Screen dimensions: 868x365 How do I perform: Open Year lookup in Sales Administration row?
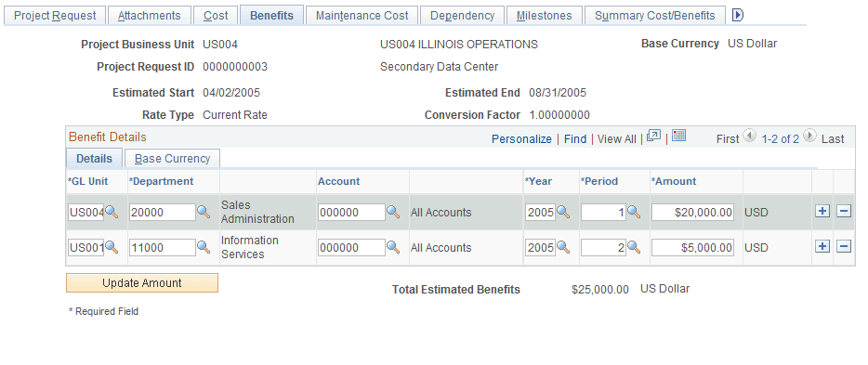tap(563, 212)
